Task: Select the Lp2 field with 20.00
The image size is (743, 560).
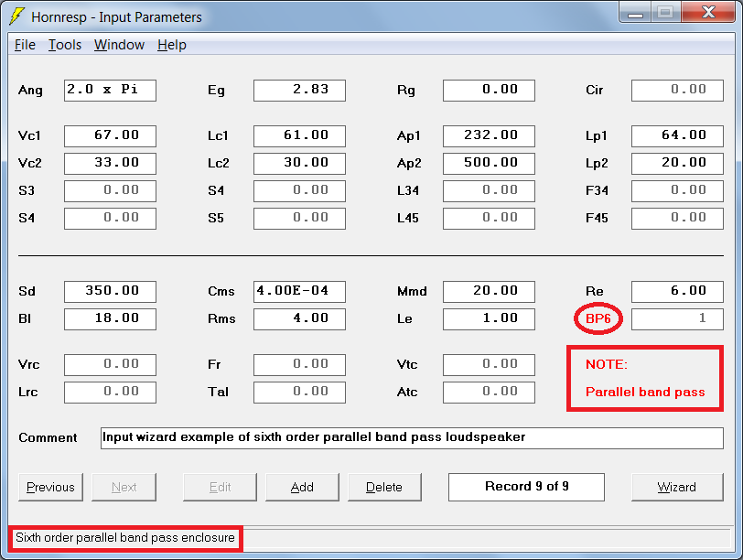Action: [x=677, y=164]
